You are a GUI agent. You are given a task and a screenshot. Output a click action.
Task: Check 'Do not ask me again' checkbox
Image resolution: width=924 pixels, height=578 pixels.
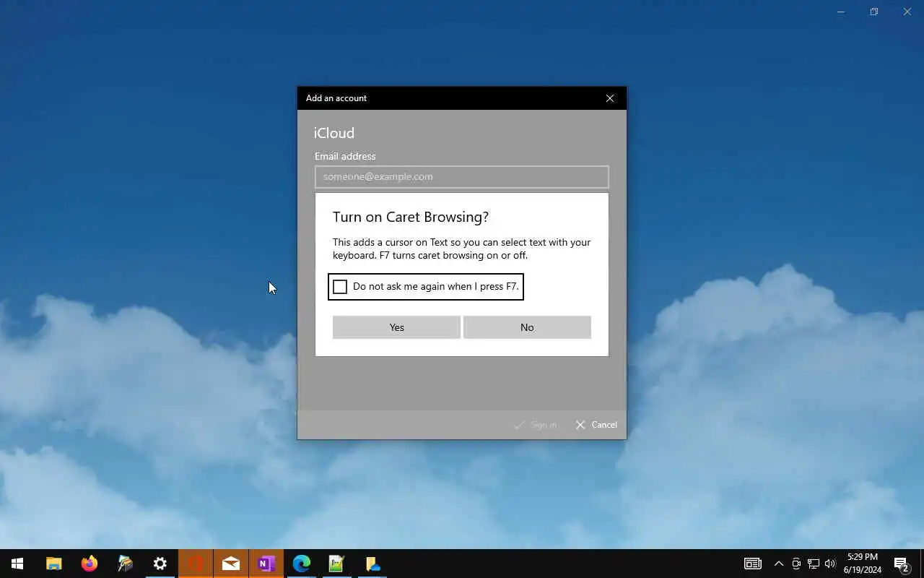[340, 287]
